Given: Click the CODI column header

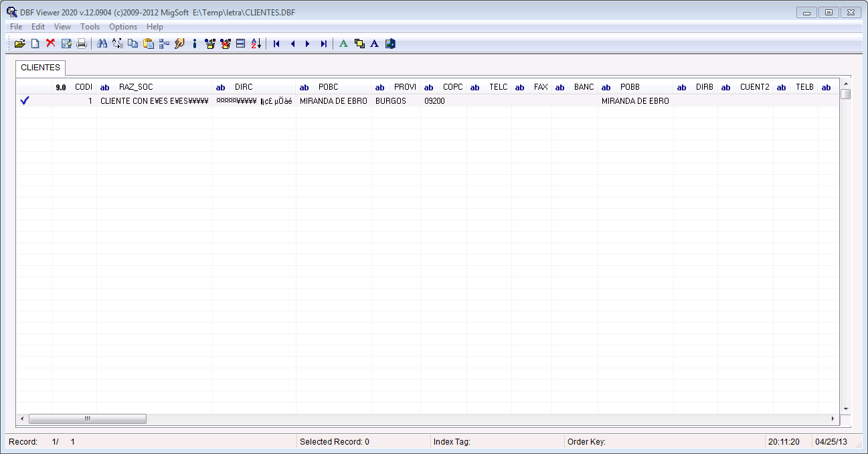Looking at the screenshot, I should (74, 87).
